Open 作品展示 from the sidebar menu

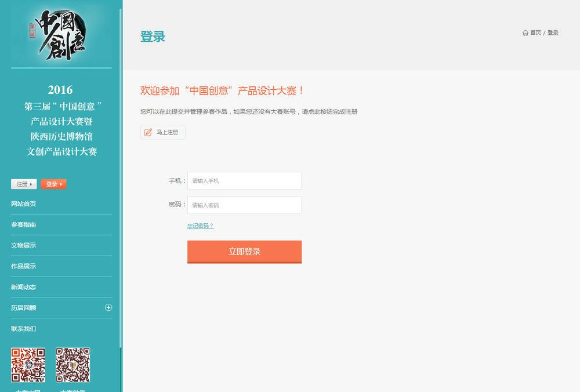point(24,267)
